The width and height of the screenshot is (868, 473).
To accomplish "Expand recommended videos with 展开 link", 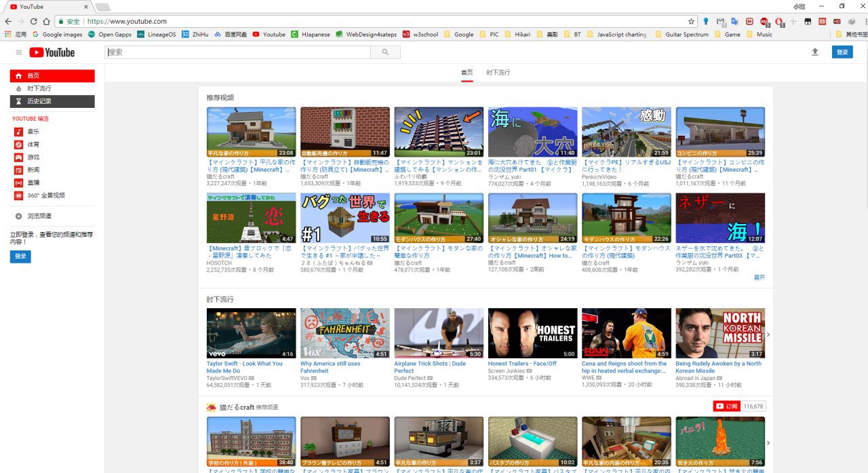I will (759, 278).
